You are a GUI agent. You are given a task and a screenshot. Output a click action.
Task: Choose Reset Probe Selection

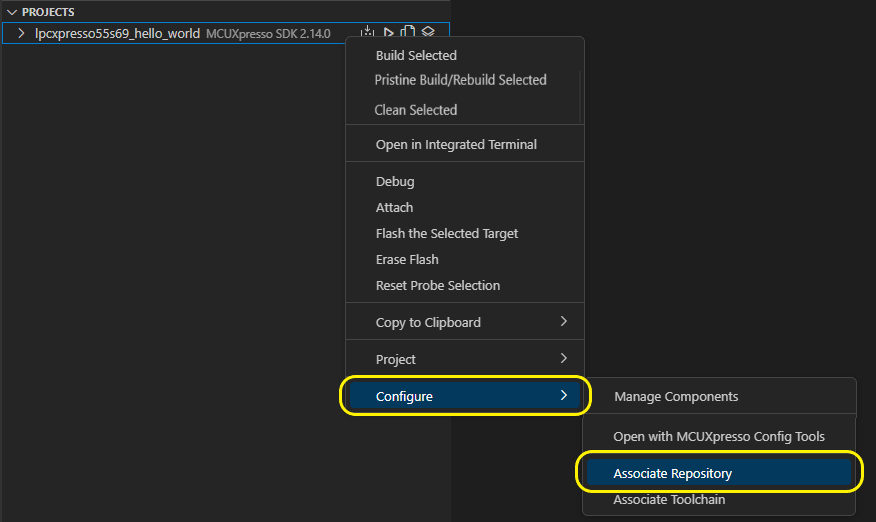click(x=465, y=286)
